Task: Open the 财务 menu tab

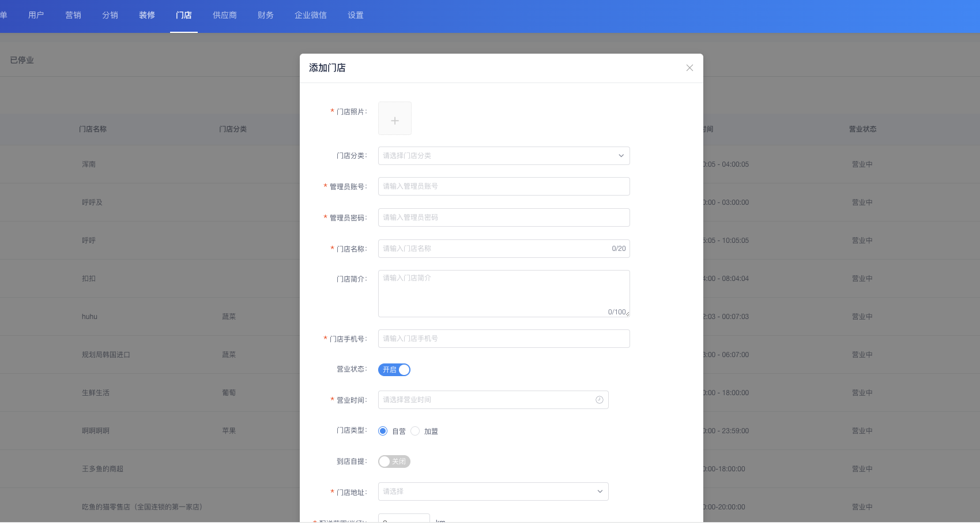Action: point(265,15)
